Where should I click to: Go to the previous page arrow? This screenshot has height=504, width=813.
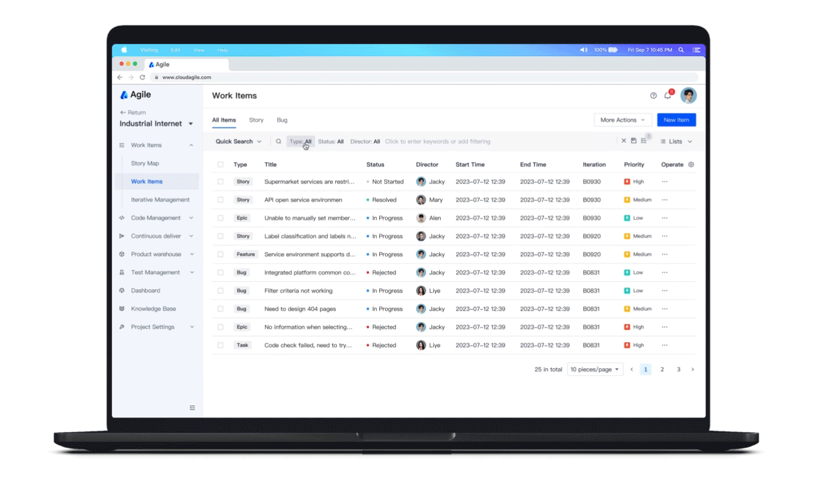[632, 369]
